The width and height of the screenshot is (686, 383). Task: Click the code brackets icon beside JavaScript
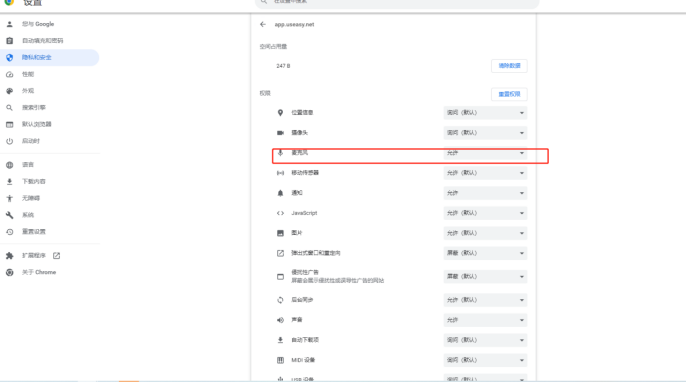point(280,213)
